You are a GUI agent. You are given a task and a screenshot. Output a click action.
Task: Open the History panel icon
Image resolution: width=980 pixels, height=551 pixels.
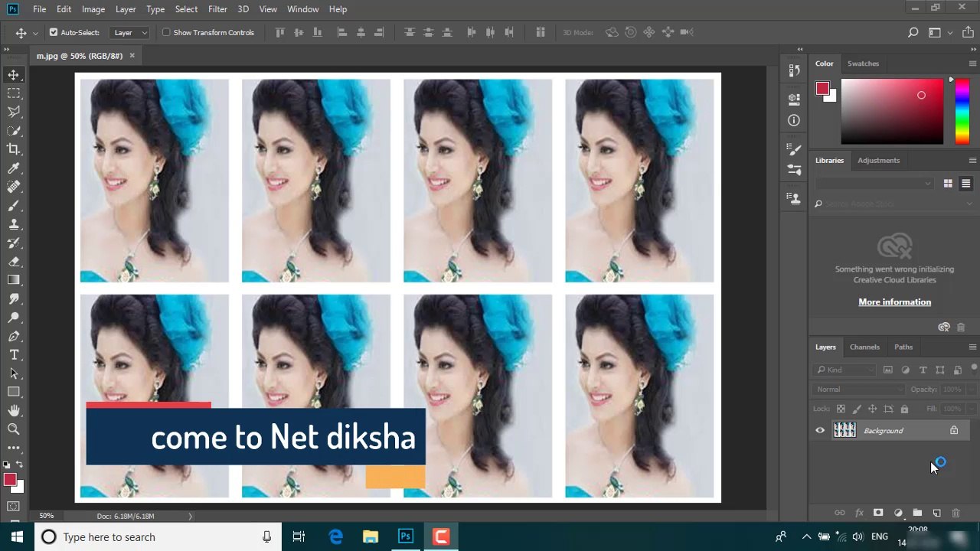click(x=794, y=70)
